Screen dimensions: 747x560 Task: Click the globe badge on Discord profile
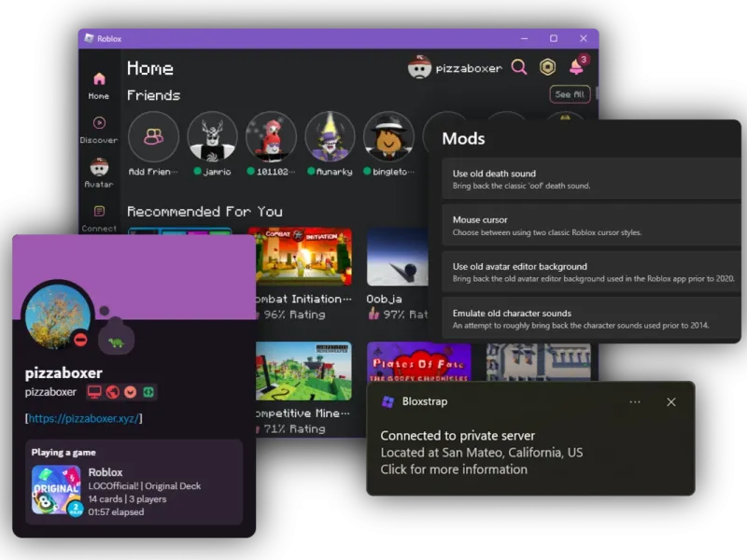point(113,392)
